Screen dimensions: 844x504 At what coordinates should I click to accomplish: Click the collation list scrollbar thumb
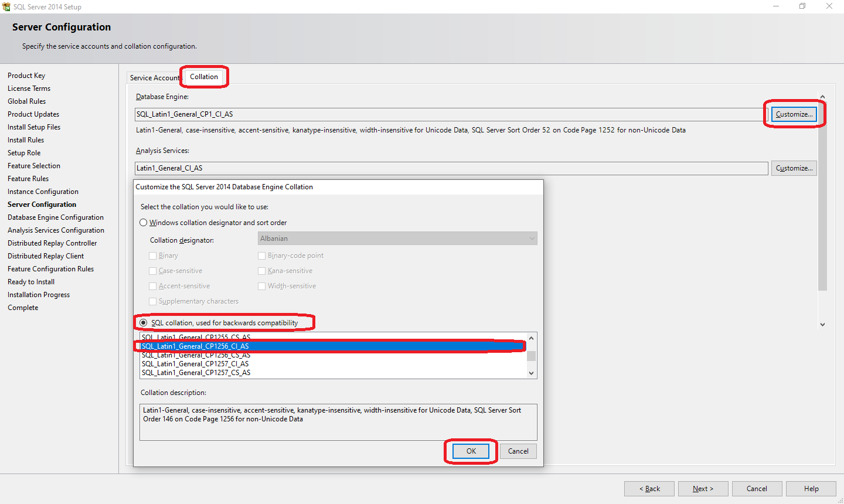[x=532, y=356]
